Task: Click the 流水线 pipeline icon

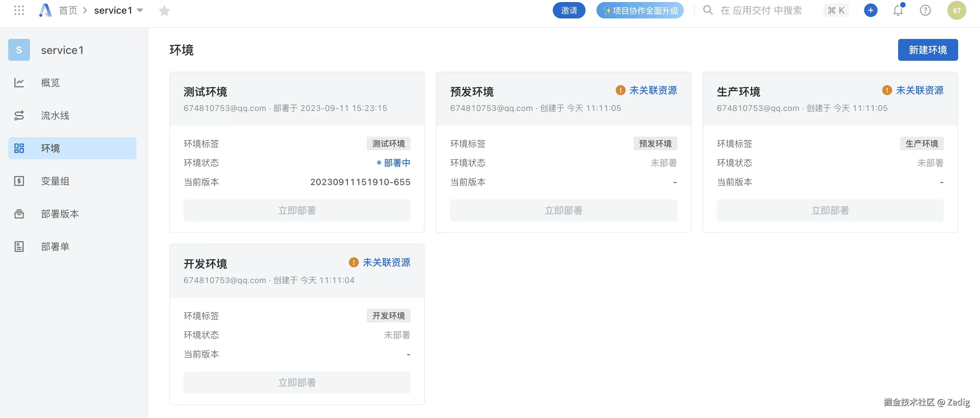Action: click(19, 115)
